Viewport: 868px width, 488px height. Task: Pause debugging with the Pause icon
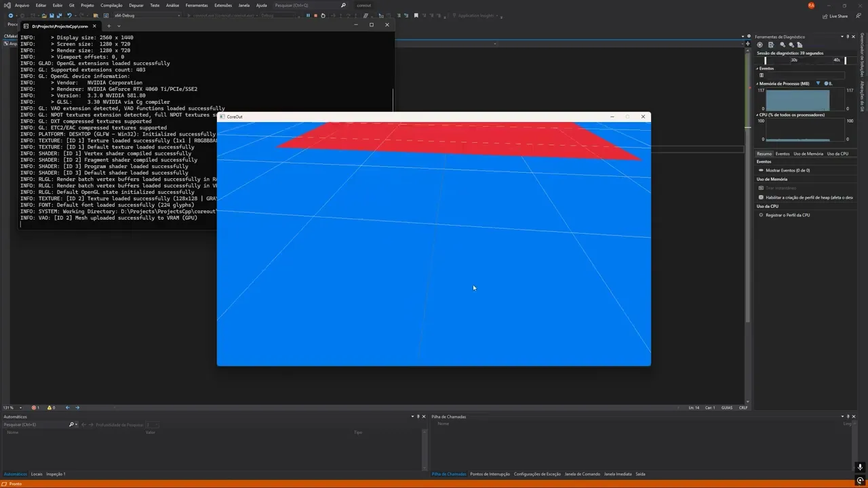coord(308,15)
